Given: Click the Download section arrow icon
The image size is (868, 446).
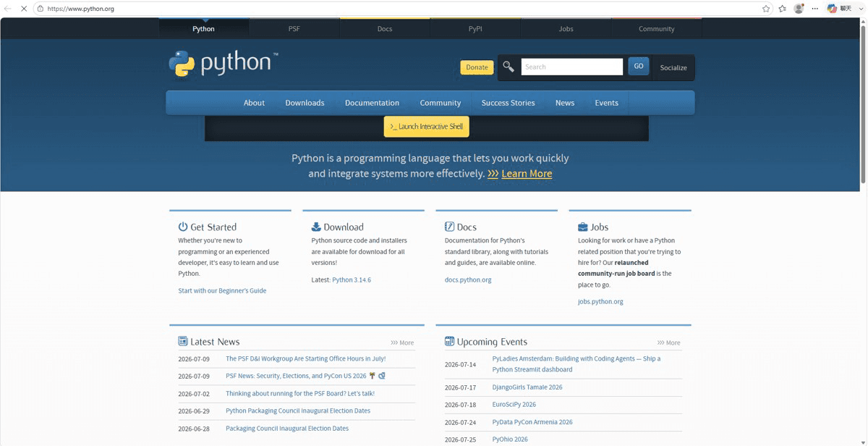Looking at the screenshot, I should [316, 227].
